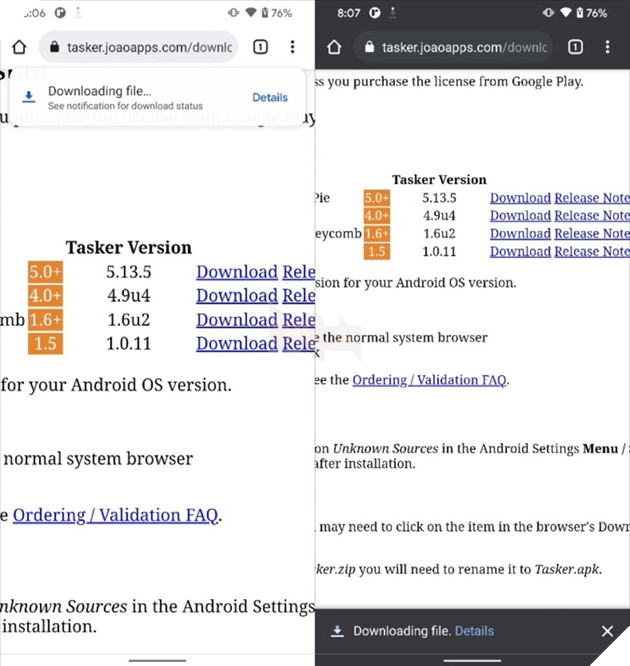Tap battery 76% indicator in left status bar
Viewport: 630px width, 666px height.
point(277,13)
